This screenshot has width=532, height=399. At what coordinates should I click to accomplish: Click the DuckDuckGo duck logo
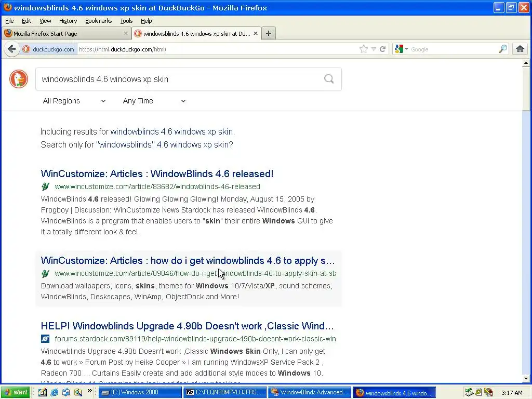(x=19, y=79)
